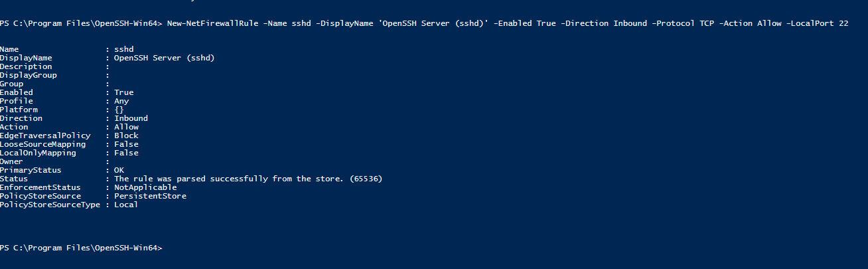
Task: Click the Platform {} value
Action: 119,110
